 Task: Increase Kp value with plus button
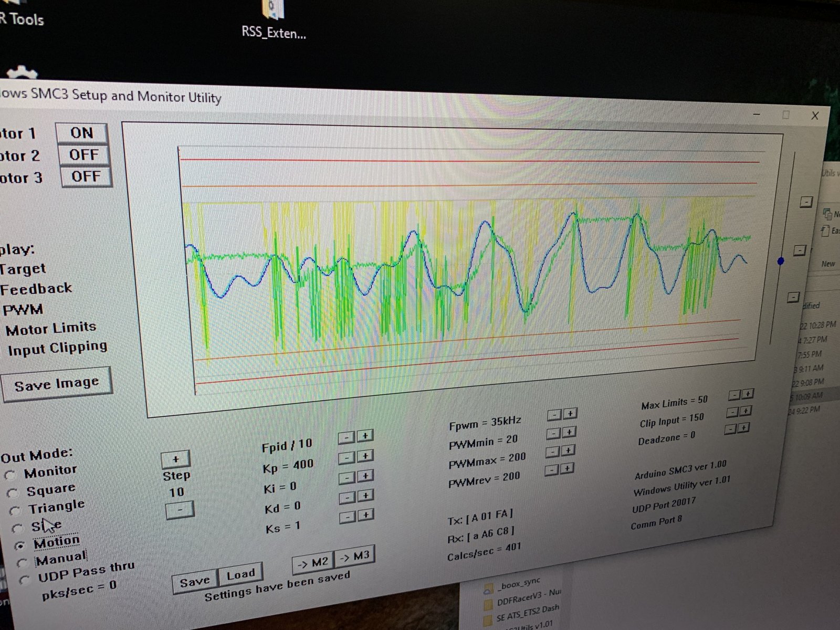coord(365,456)
